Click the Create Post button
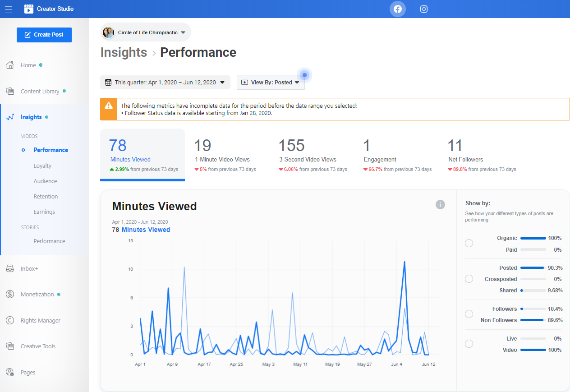The image size is (570, 392). 44,35
